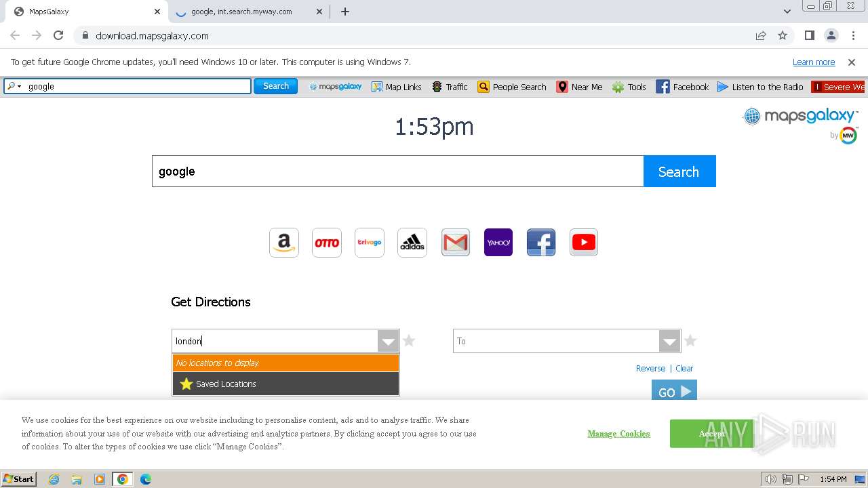This screenshot has width=868, height=488.
Task: Open Facebook from the toolbar
Action: pyautogui.click(x=683, y=87)
